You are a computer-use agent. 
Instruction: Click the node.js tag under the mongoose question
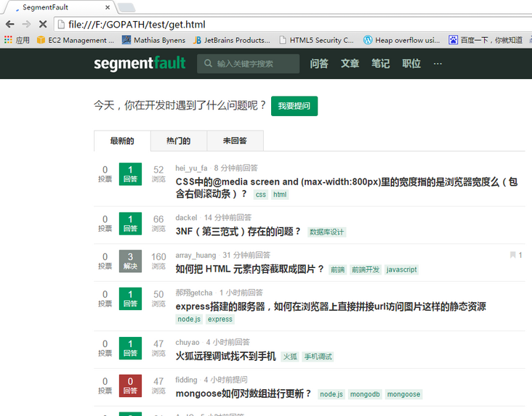[x=331, y=394]
